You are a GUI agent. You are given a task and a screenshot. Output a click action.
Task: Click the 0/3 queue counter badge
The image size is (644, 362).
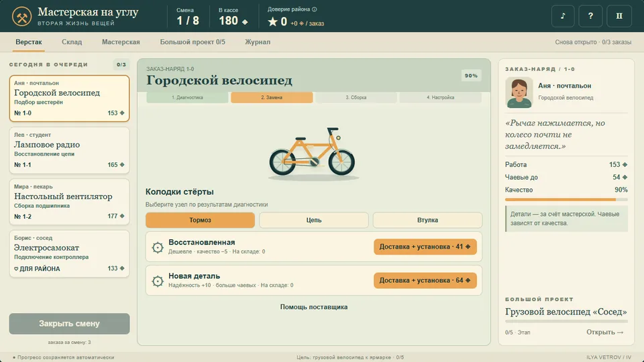click(x=121, y=64)
